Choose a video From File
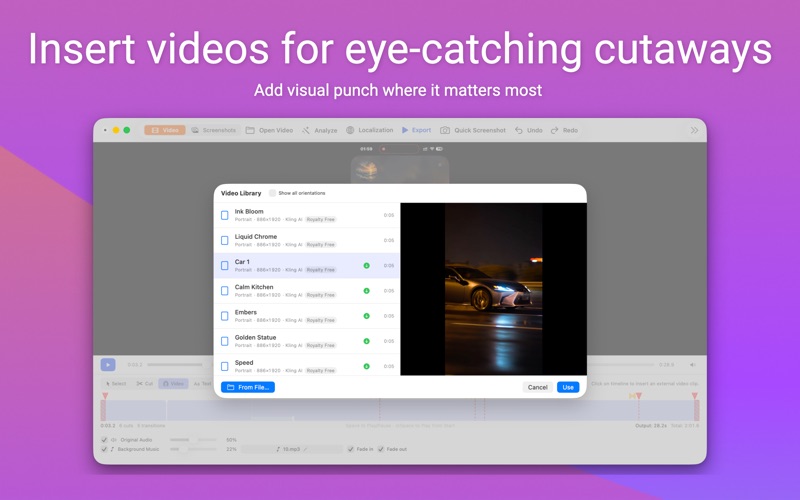Viewport: 800px width, 500px height. (248, 387)
